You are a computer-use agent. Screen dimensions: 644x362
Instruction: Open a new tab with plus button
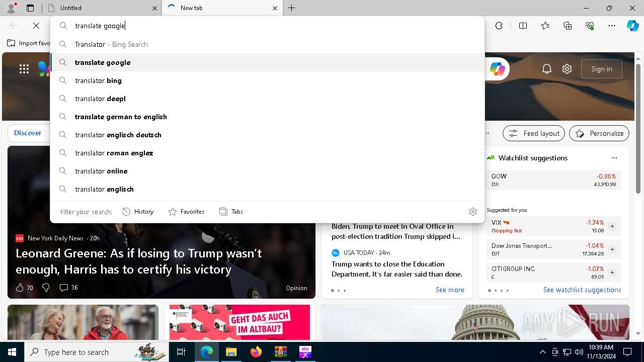click(x=292, y=8)
